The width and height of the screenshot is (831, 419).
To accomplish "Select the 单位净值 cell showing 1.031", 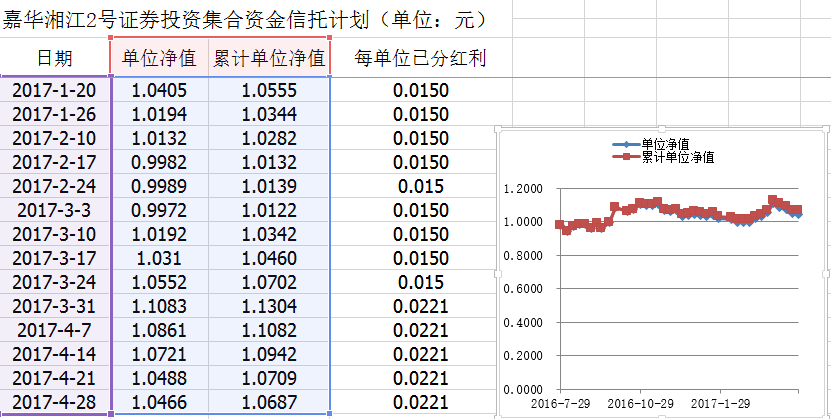I will coord(158,258).
